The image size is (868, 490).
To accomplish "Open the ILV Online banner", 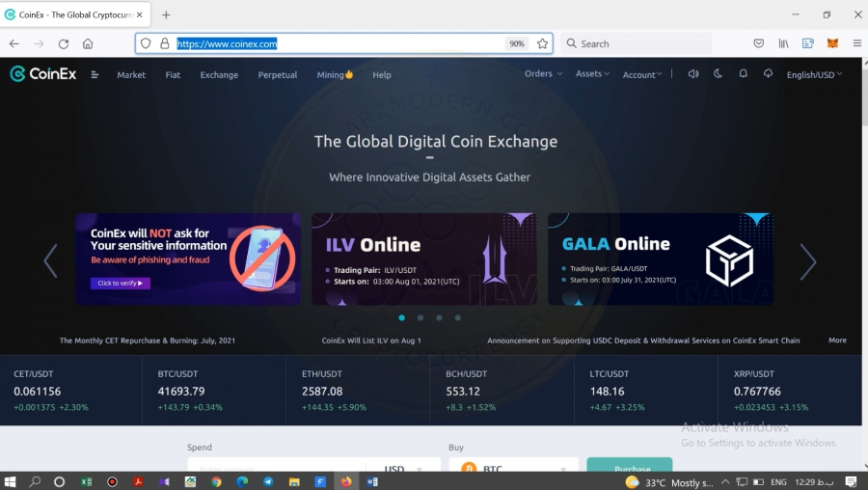I will click(424, 259).
